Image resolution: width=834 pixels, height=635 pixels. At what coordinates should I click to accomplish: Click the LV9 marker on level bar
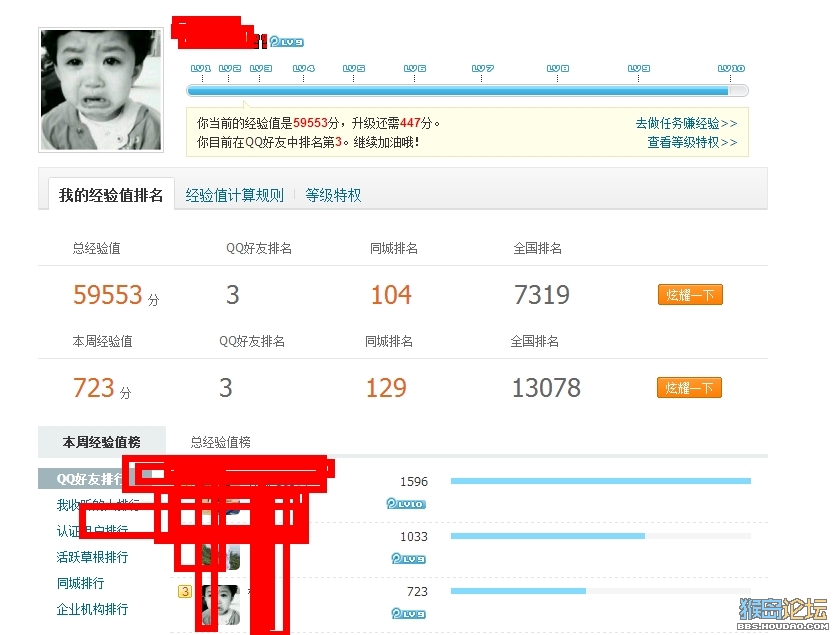(639, 69)
